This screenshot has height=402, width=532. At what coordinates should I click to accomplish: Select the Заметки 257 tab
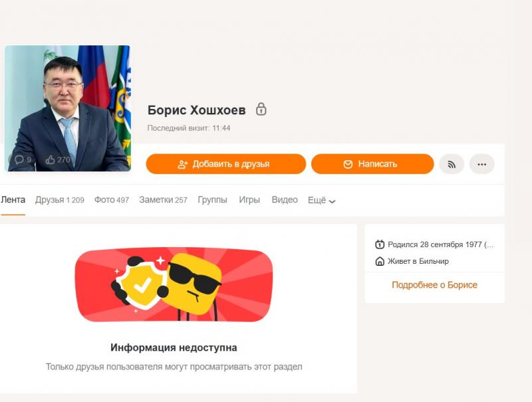coord(163,200)
